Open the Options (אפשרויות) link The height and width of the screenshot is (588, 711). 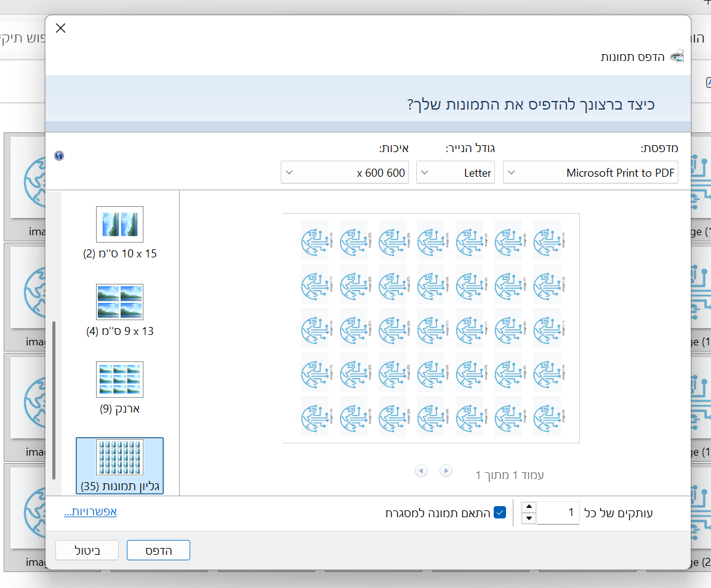(90, 512)
